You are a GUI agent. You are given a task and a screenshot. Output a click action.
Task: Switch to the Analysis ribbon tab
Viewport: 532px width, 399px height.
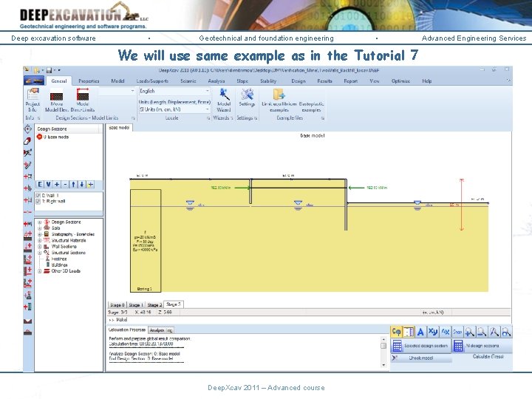tap(216, 81)
